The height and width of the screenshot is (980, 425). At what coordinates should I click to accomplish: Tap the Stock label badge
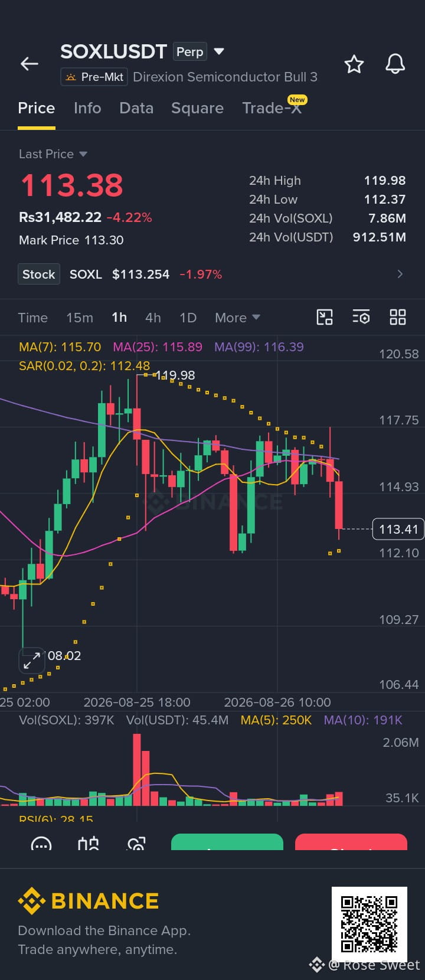39,275
